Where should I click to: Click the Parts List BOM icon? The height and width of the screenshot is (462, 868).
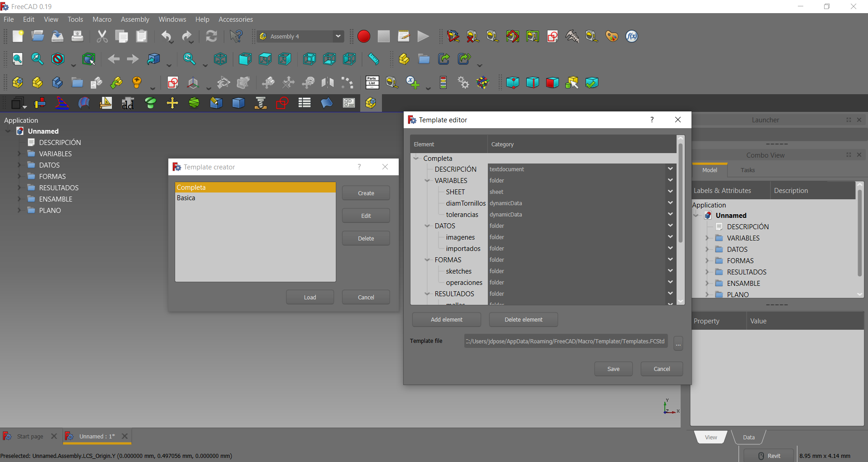tap(372, 82)
